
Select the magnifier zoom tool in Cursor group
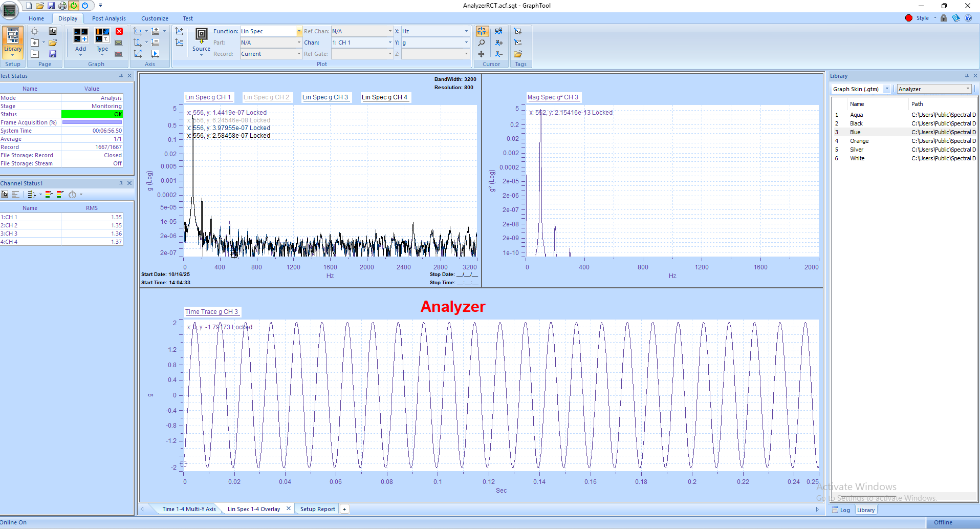point(481,43)
